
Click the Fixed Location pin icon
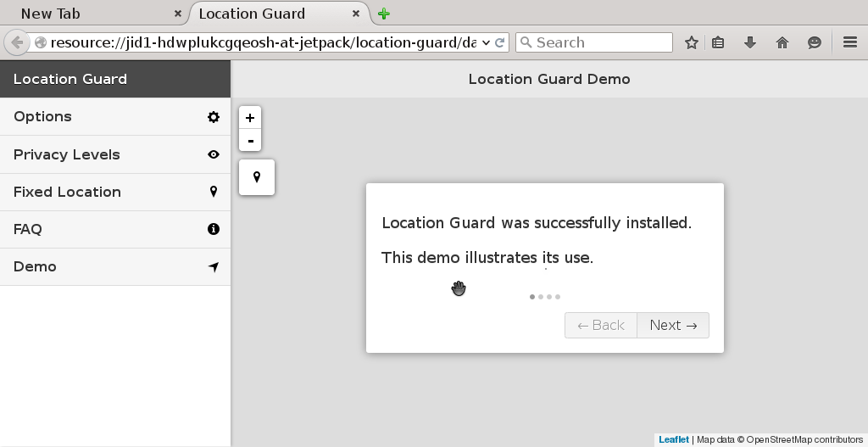pyautogui.click(x=214, y=192)
